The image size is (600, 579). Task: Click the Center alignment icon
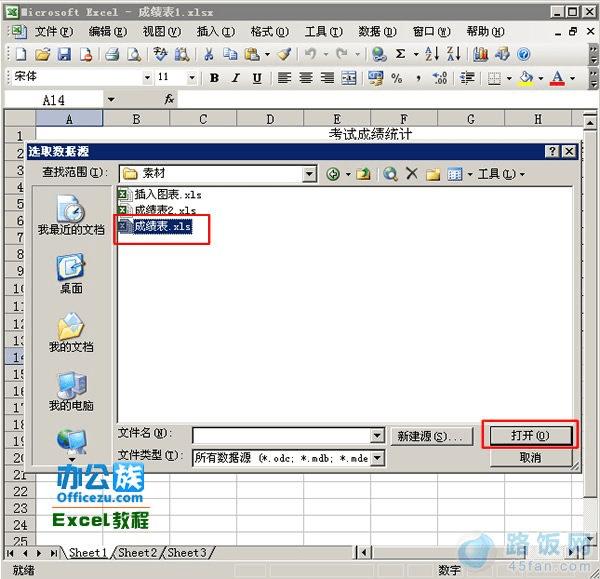[305, 78]
